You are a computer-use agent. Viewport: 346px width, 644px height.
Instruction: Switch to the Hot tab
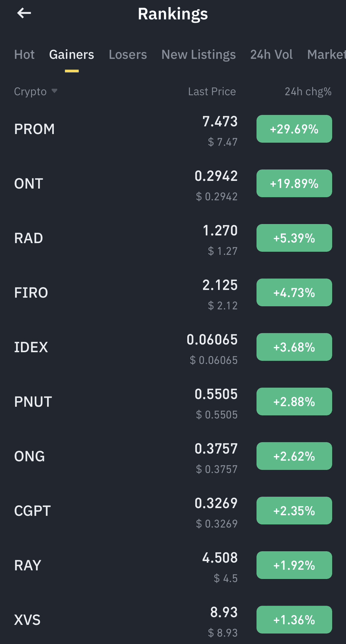pos(24,55)
